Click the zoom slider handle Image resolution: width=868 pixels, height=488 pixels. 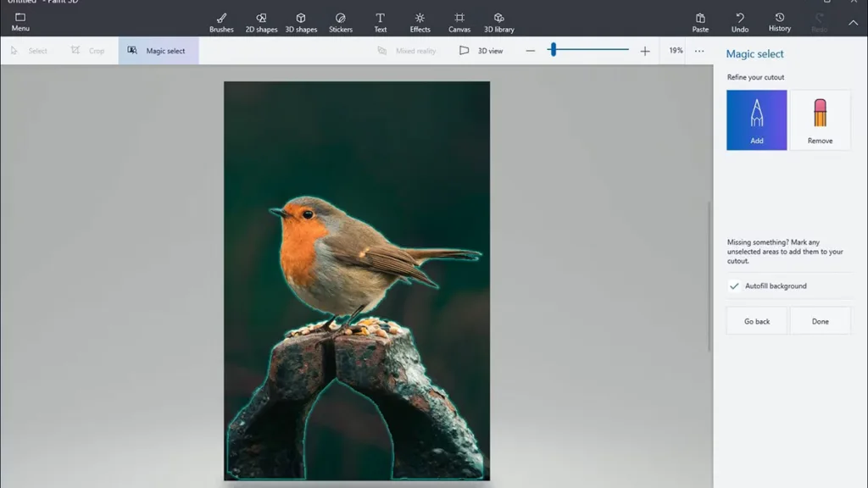[553, 50]
